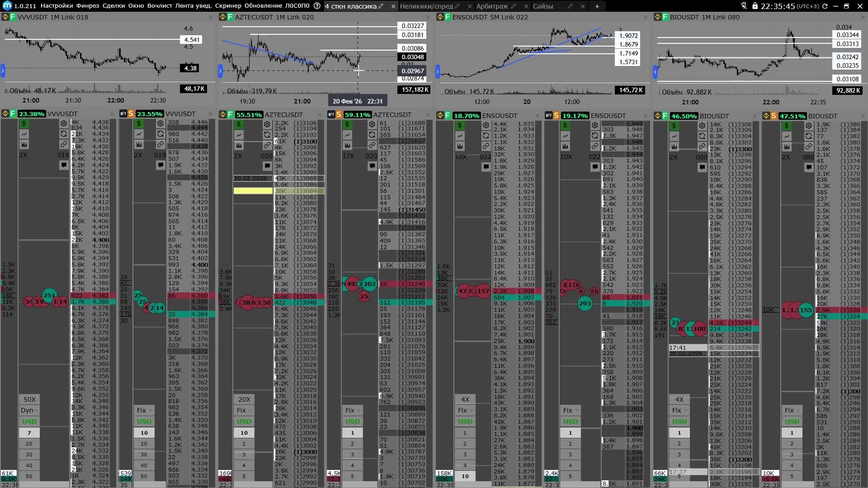Click the pin icon in title bar
Screen dimensions: 868x488
click(x=744, y=6)
